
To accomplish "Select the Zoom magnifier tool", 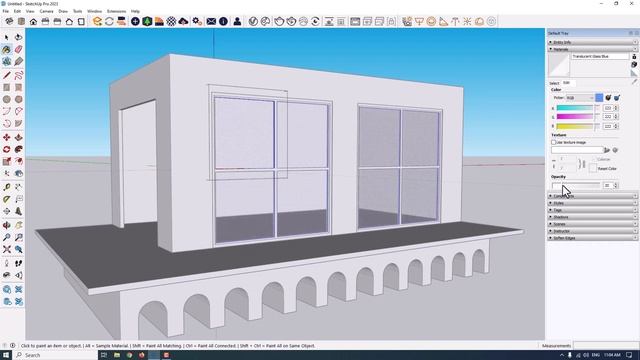I will tap(7, 237).
